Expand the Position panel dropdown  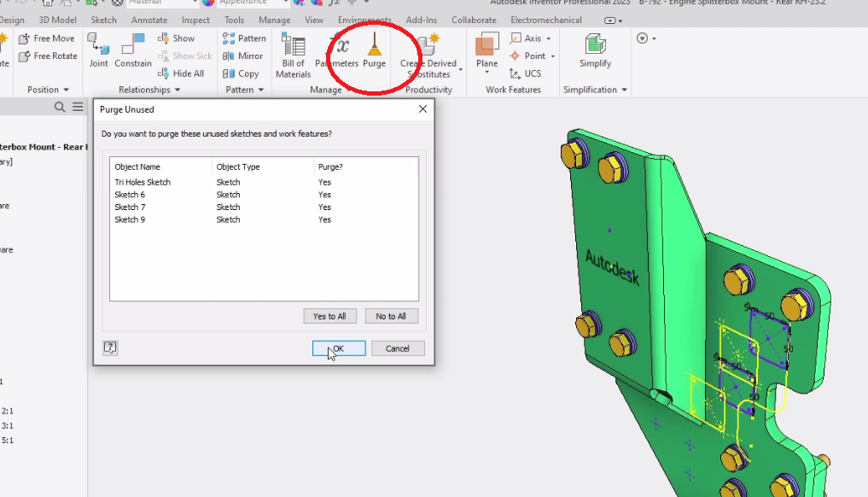66,90
